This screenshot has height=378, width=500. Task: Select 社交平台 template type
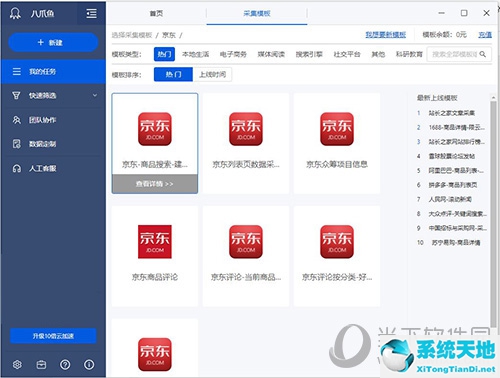tap(347, 54)
